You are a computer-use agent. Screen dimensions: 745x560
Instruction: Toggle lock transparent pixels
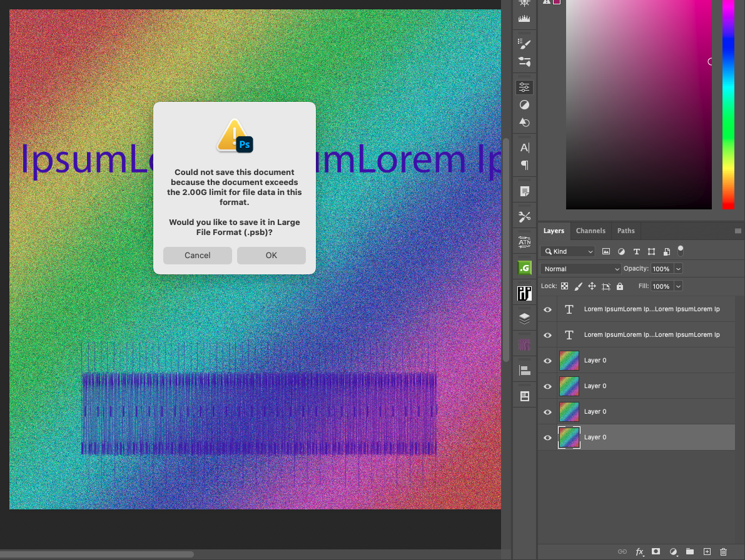(565, 286)
